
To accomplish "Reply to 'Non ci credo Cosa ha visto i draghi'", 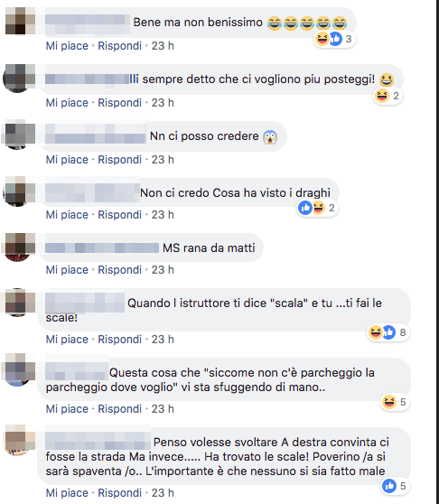I will click(119, 215).
